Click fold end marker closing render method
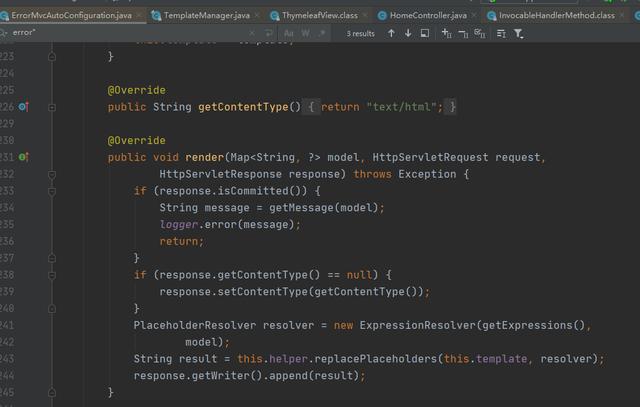Viewport: 640px width, 407px height. 52,393
